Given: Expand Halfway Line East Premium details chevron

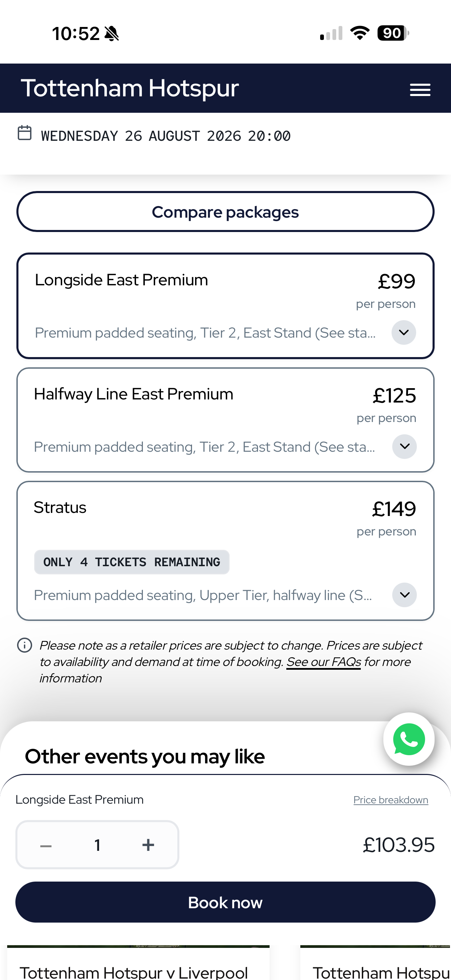Looking at the screenshot, I should tap(405, 446).
